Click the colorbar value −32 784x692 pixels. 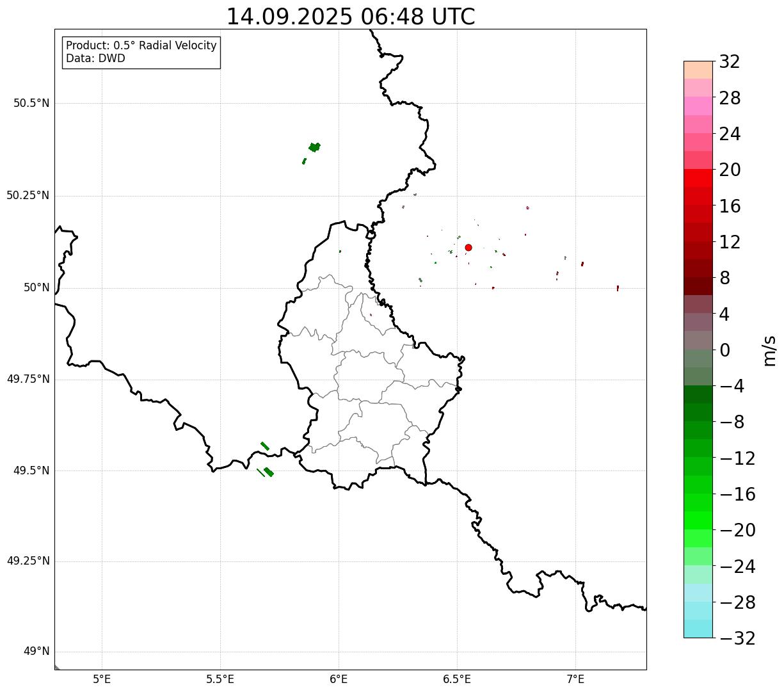point(737,638)
